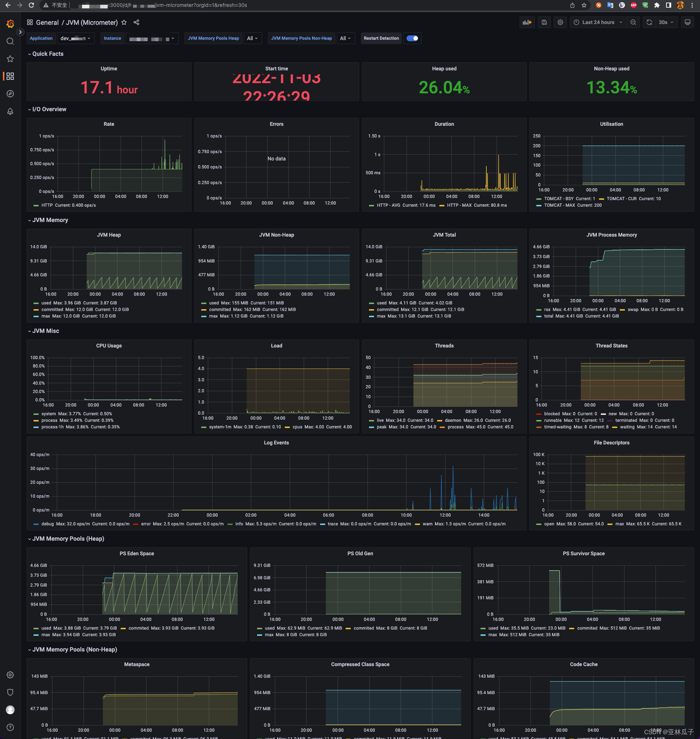
Task: Share the dashboard using the share icon
Action: click(x=136, y=22)
